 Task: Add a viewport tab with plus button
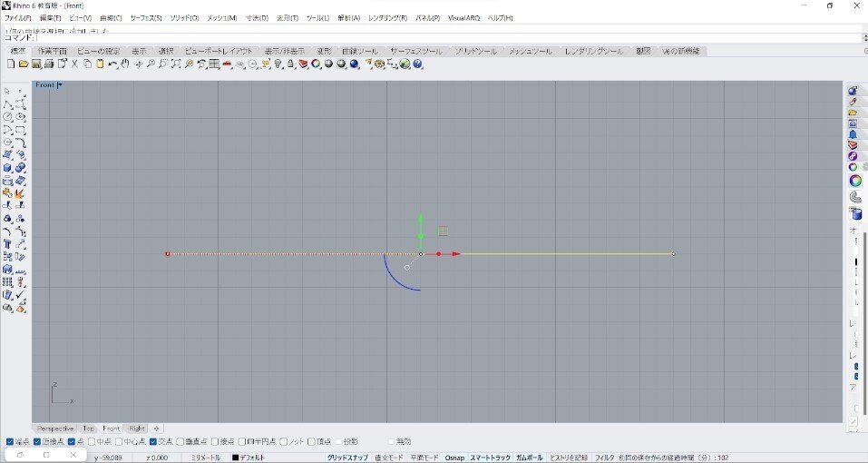pyautogui.click(x=157, y=429)
